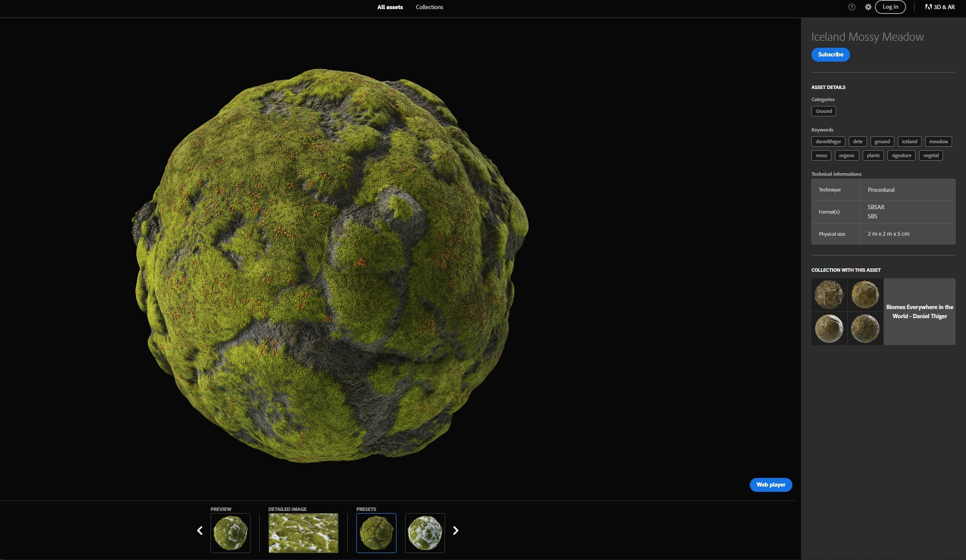Click the blue Subscribe button
The height and width of the screenshot is (560, 966).
830,54
